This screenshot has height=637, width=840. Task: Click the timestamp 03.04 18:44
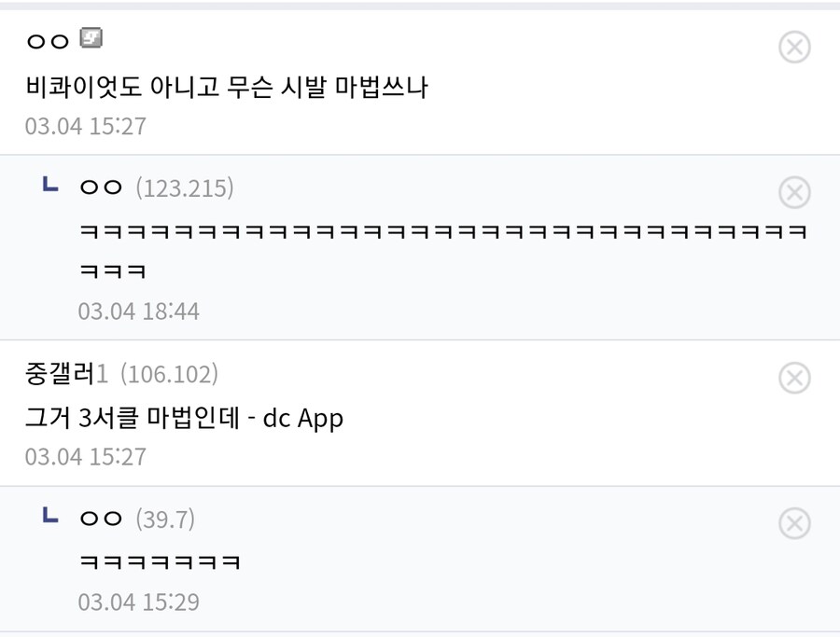pos(138,311)
